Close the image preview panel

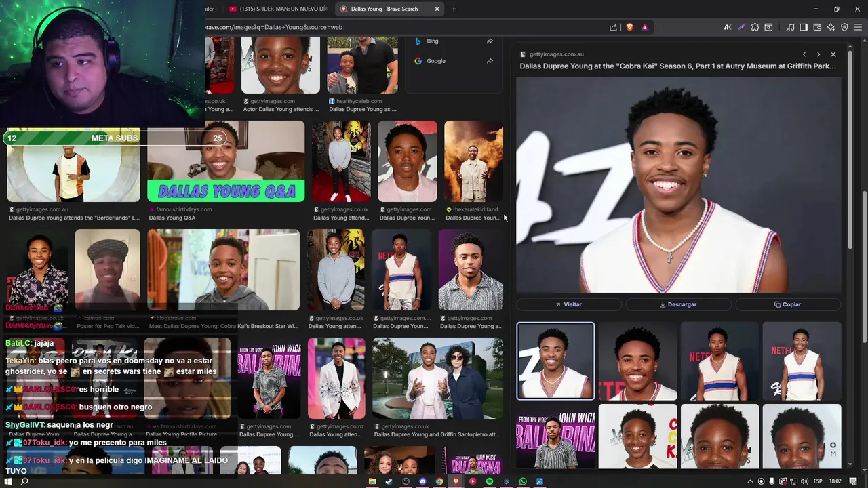point(833,54)
